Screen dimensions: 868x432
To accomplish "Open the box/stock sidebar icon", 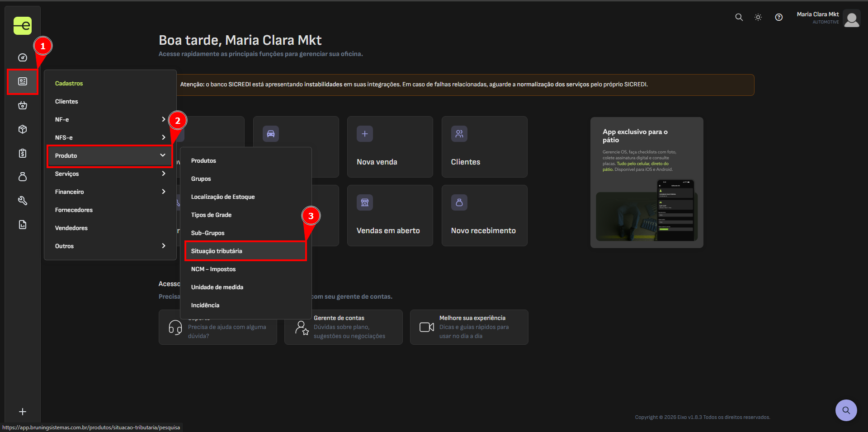I will coord(23,129).
